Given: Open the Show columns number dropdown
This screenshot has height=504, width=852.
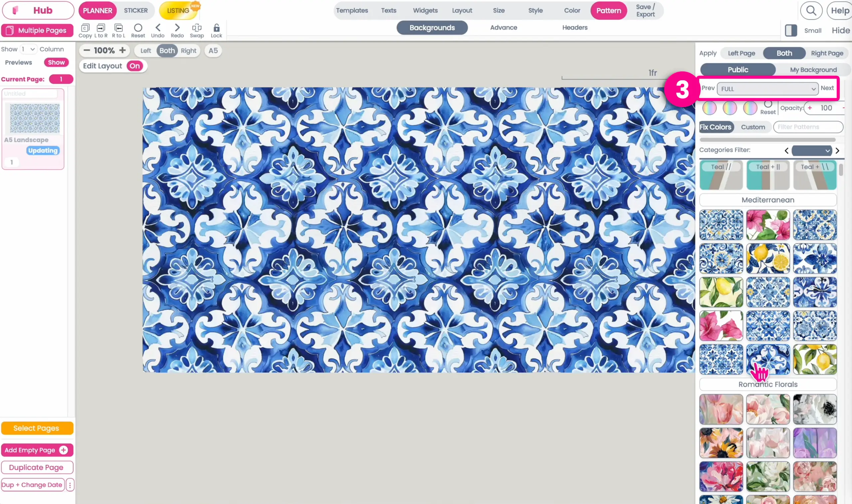Looking at the screenshot, I should (28, 49).
